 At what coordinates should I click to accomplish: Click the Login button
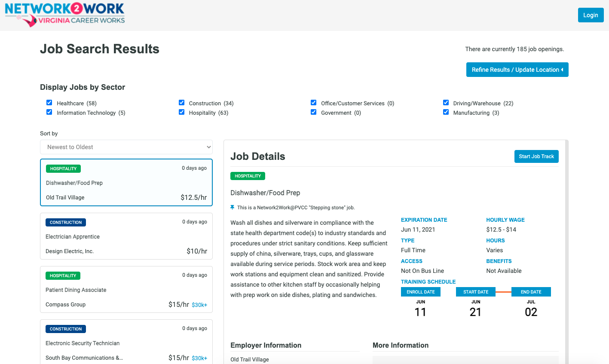[591, 15]
